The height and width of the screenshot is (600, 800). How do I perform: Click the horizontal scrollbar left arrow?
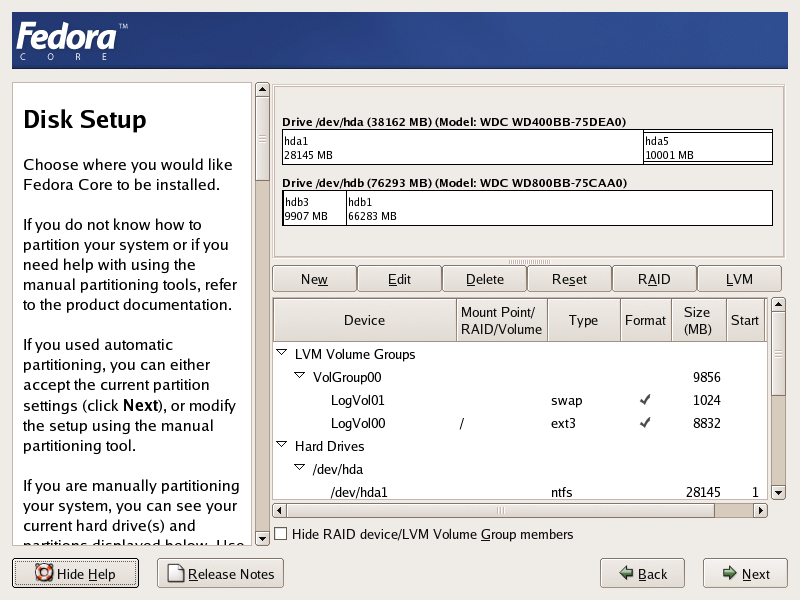click(279, 510)
